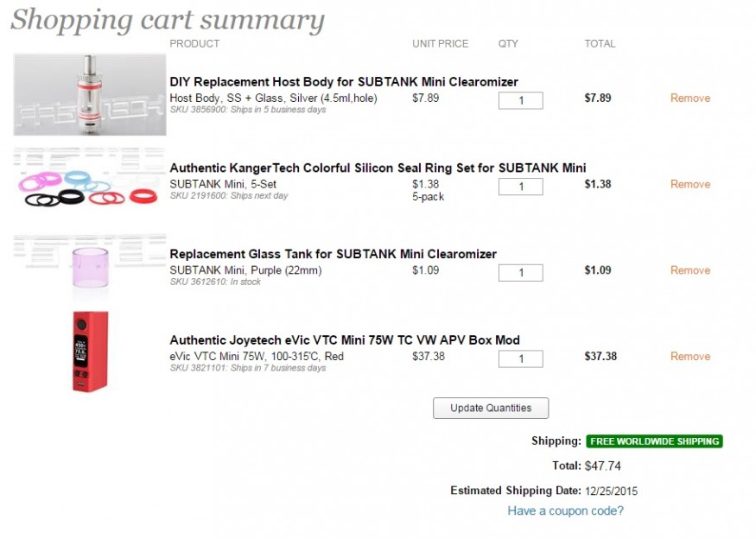Select the '5-pack' label under $1.38
Image resolution: width=756 pixels, height=539 pixels.
point(428,197)
